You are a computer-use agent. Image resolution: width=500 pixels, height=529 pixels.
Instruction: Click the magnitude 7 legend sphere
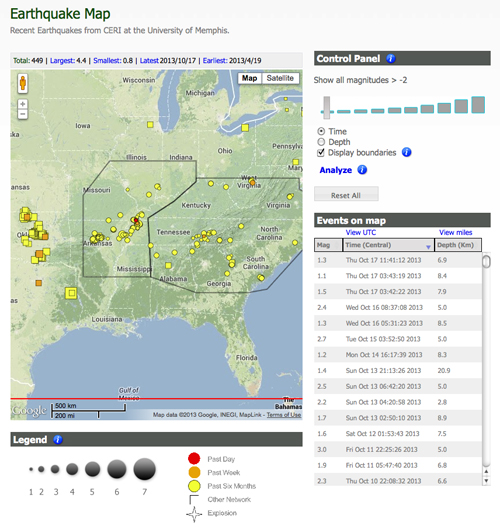click(144, 469)
